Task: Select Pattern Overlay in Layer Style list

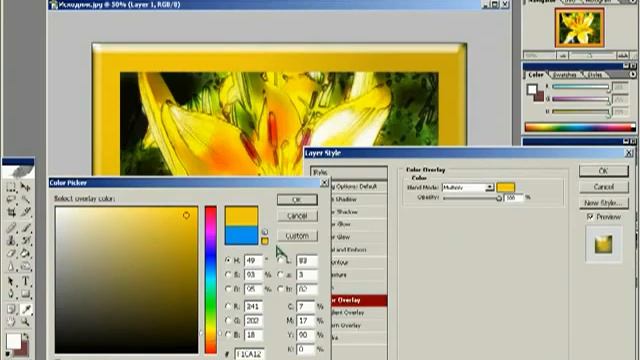Action: click(x=359, y=325)
